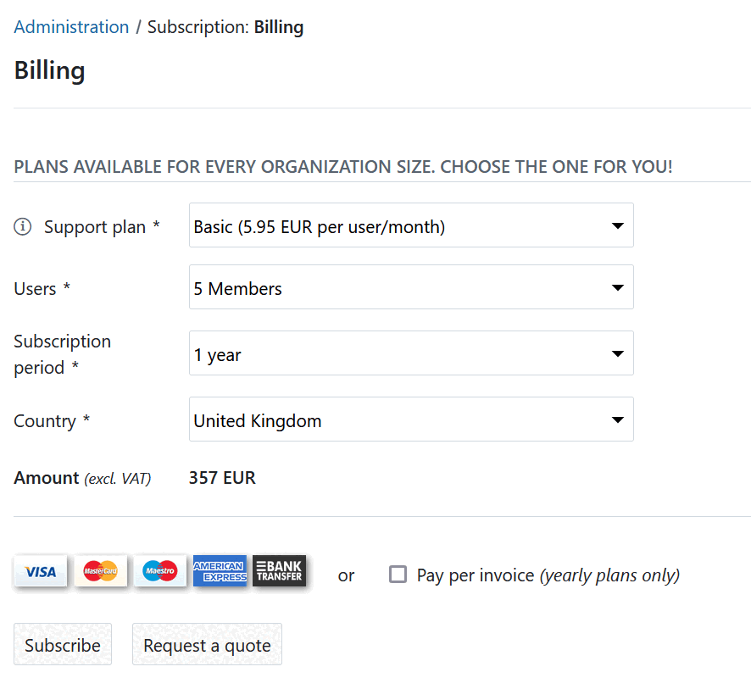Viewport: 751px width, 700px height.
Task: Click the info icon beside Support plan
Action: point(23,225)
